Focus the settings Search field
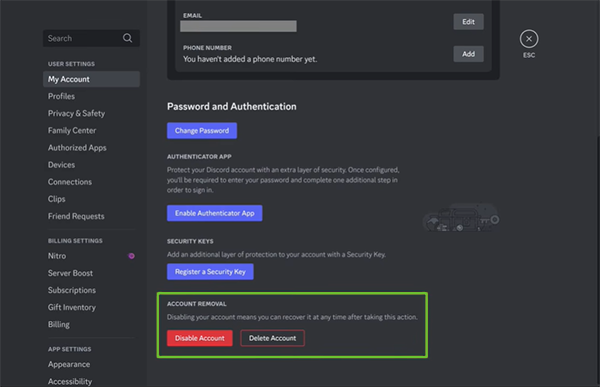The height and width of the screenshot is (387, 600). pyautogui.click(x=91, y=38)
